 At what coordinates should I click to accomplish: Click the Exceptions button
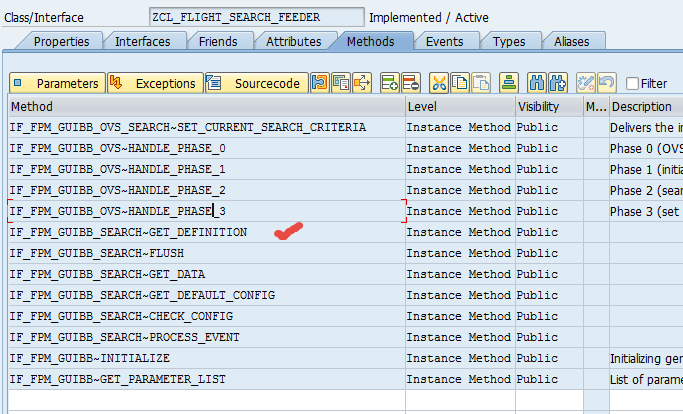pos(154,83)
